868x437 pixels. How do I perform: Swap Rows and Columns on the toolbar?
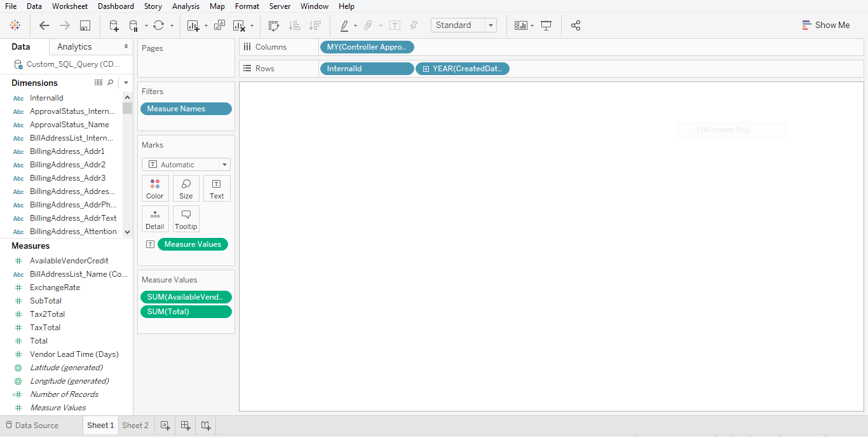click(273, 25)
